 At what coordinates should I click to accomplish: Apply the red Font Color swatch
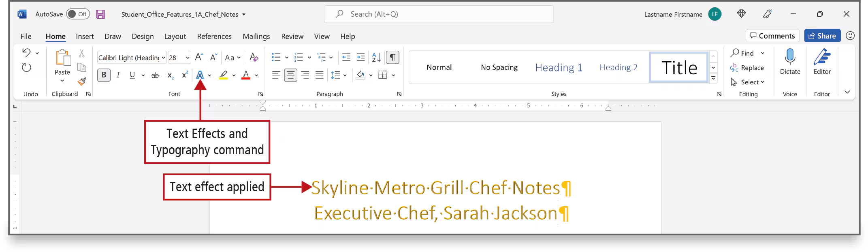pos(246,75)
